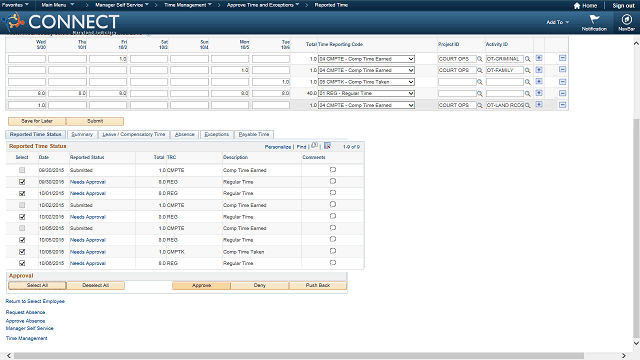
Task: Click the horizontal scrollbar at the bottom
Action: [x=299, y=356]
